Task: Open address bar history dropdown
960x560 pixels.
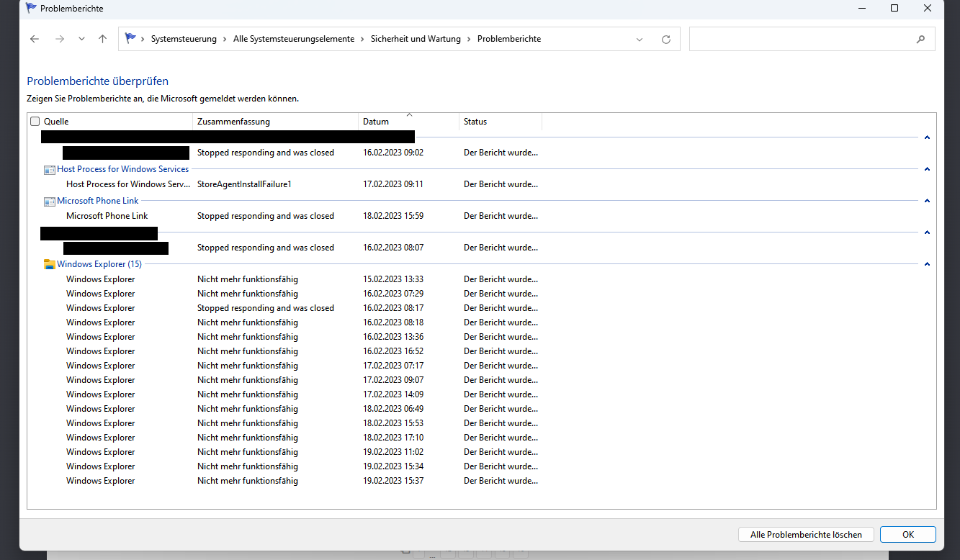Action: 640,40
